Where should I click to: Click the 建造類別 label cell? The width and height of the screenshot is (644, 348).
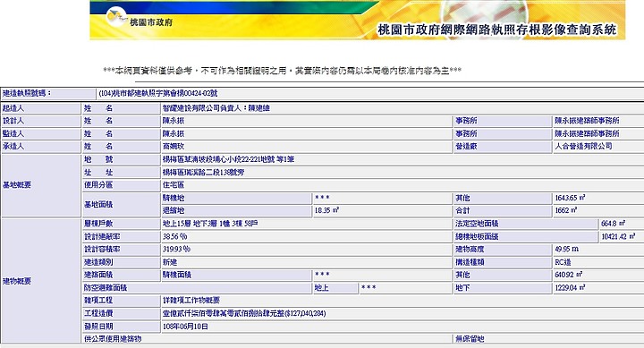(x=121, y=262)
